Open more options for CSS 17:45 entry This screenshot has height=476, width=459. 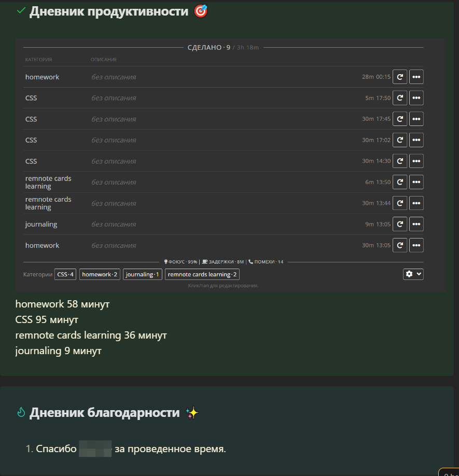click(416, 119)
